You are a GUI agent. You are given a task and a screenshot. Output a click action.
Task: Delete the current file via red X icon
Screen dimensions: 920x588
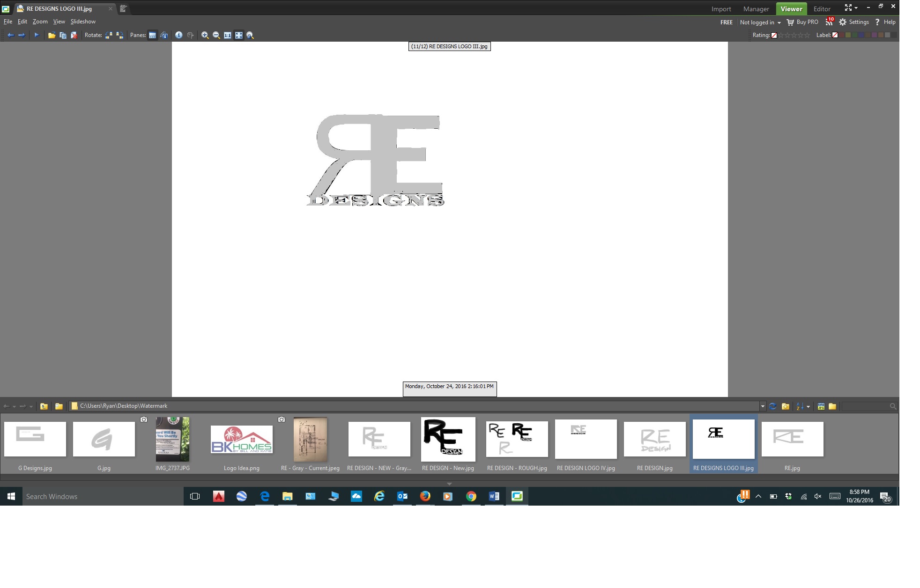coord(74,35)
